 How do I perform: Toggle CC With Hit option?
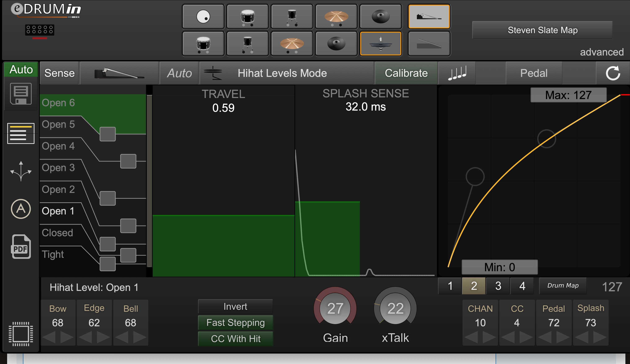235,339
